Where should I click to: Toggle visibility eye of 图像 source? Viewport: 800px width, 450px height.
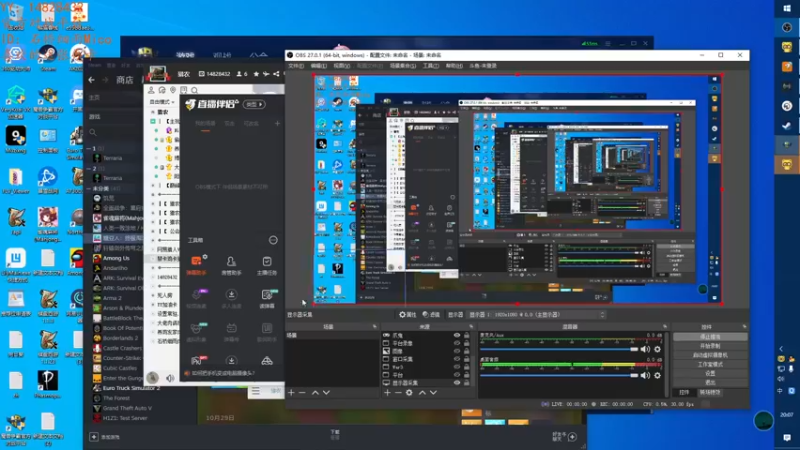457,351
